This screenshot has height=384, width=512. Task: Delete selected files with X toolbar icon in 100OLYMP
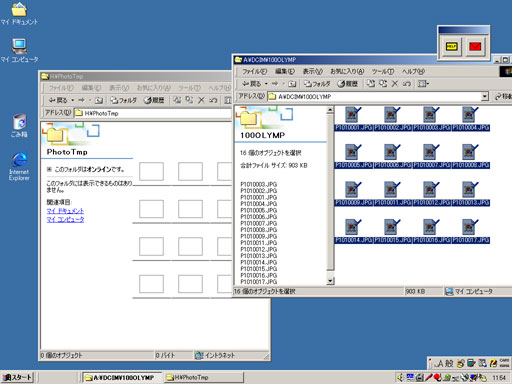395,84
